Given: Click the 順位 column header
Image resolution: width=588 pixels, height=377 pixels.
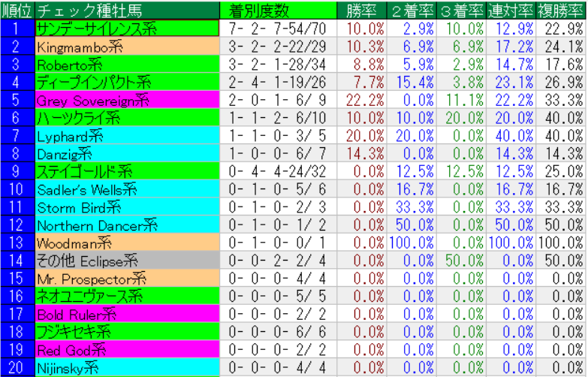Looking at the screenshot, I should click(x=17, y=11).
